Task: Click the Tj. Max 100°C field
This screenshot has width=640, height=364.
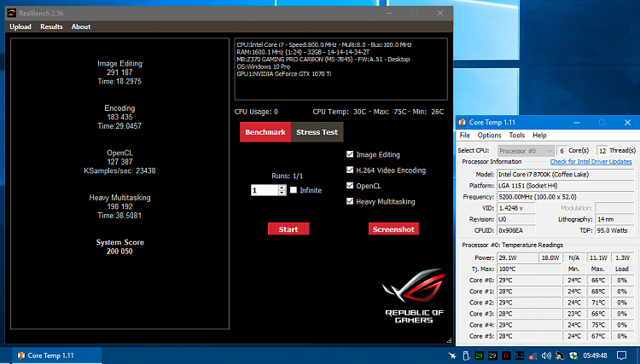Action: 529,269
